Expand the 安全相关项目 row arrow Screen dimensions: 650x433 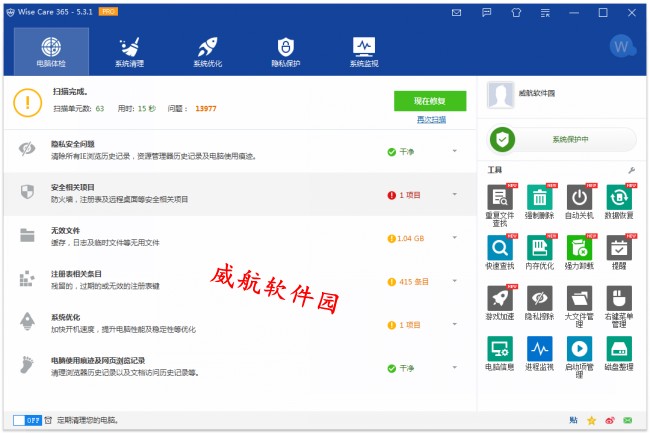click(x=455, y=194)
